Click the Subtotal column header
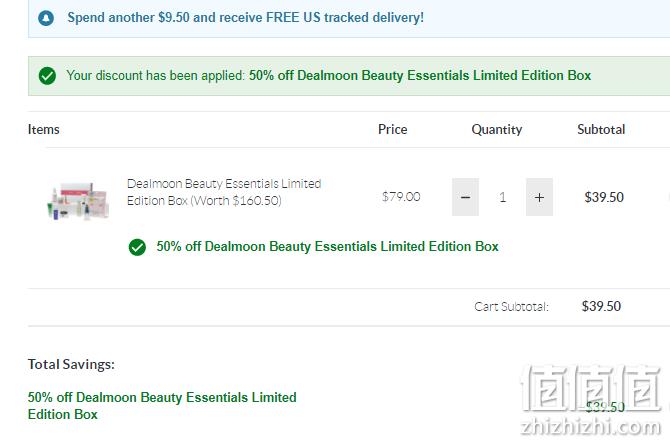This screenshot has height=444, width=670. pos(601,129)
